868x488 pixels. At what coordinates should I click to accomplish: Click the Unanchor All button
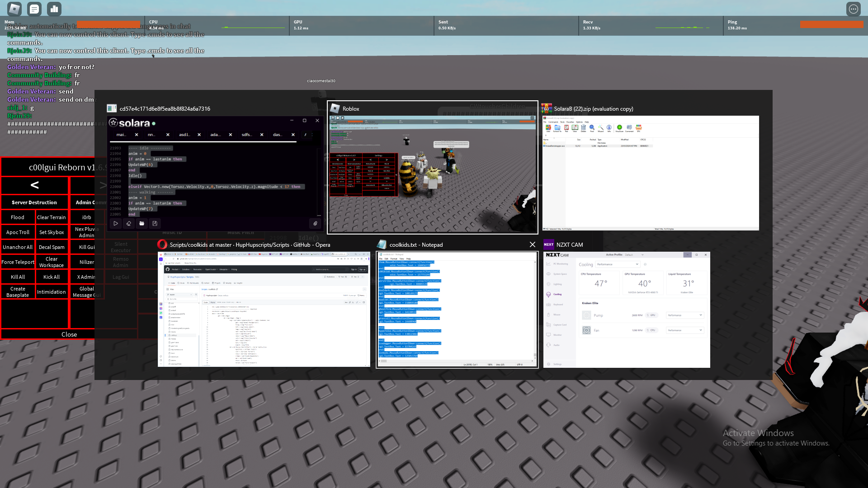18,247
